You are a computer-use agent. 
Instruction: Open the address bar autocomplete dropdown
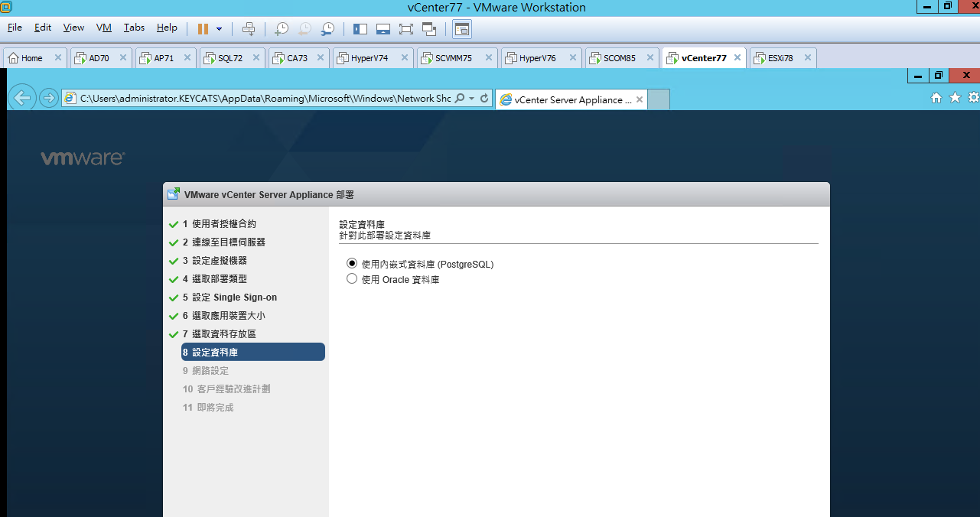[472, 99]
